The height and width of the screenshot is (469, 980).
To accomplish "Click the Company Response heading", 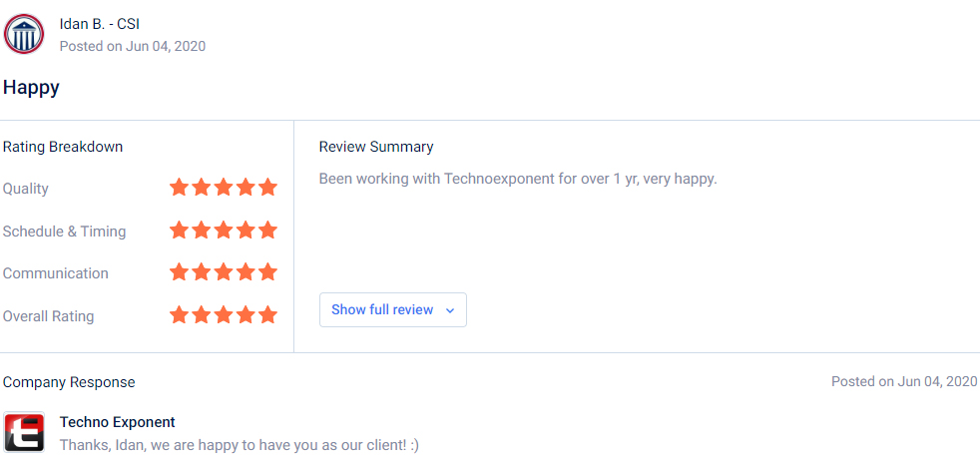I will (69, 382).
